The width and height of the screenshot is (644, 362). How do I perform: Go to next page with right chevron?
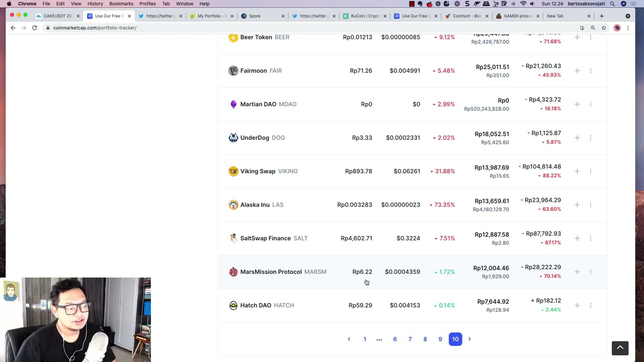(x=470, y=339)
